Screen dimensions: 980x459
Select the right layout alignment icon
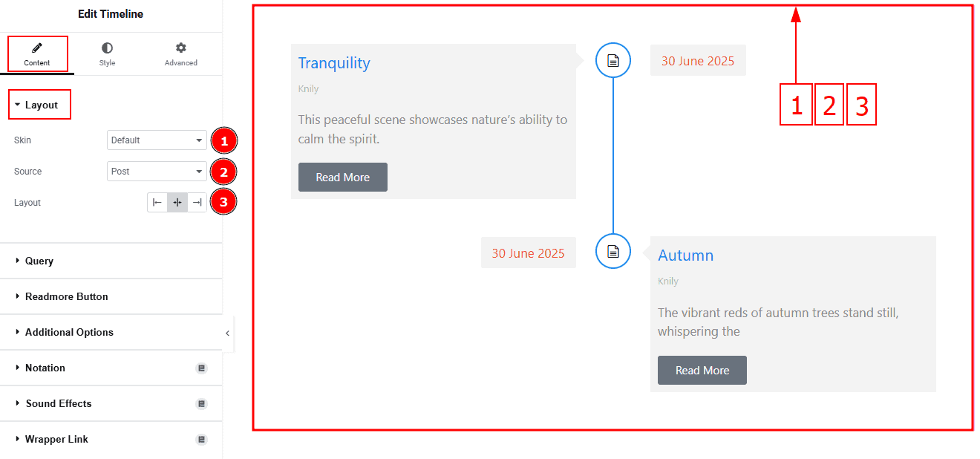[197, 203]
